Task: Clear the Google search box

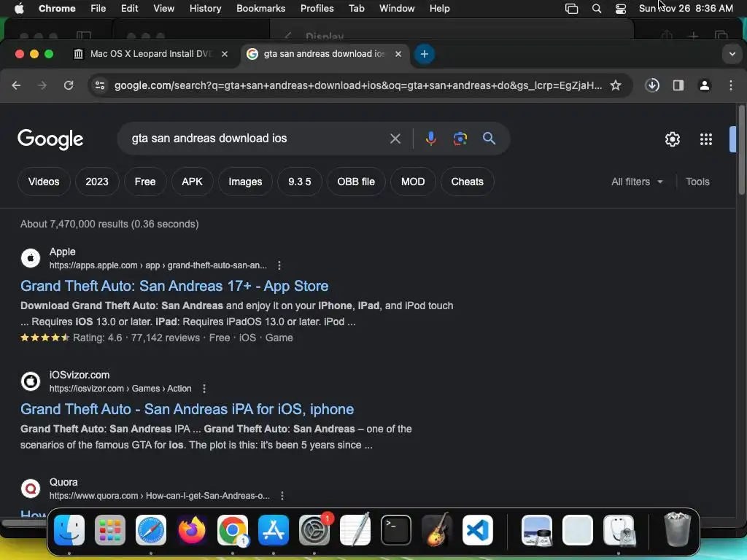Action: 395,139
